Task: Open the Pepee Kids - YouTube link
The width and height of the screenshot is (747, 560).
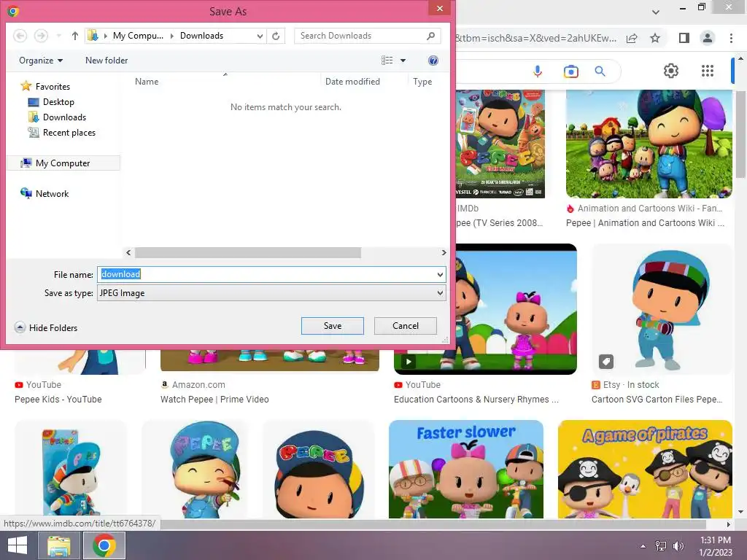Action: point(58,400)
